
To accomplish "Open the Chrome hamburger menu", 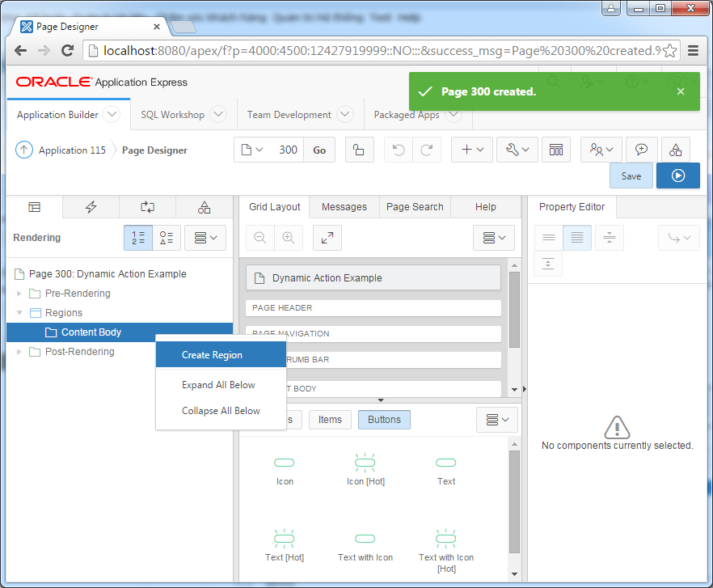I will [693, 50].
